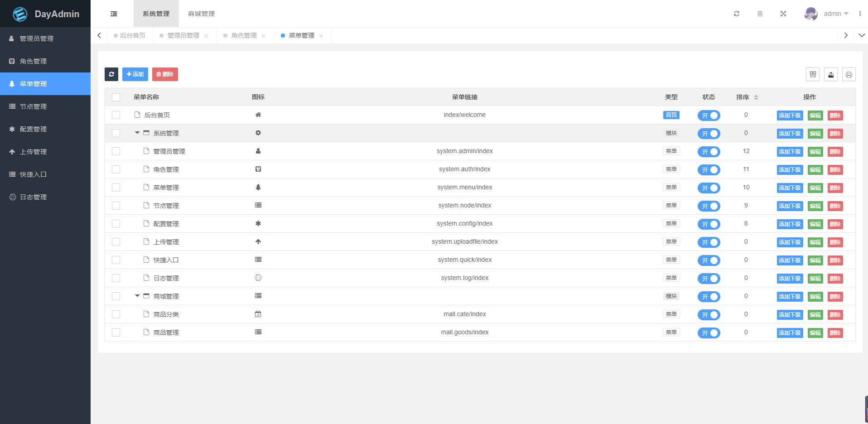Switch to the 系统管理 top menu
Image resolution: width=868 pixels, height=424 pixels.
click(x=156, y=14)
